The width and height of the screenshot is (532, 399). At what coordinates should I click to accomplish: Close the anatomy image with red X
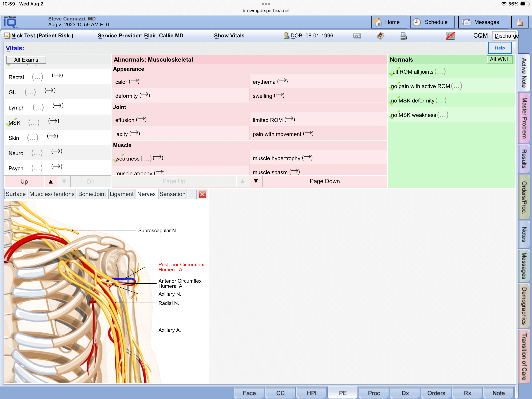[202, 194]
